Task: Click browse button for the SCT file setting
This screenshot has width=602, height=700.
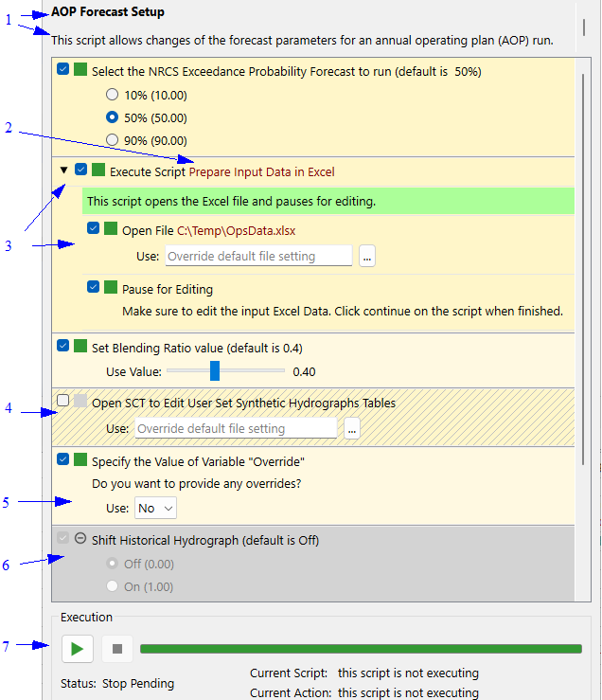Action: click(x=352, y=429)
